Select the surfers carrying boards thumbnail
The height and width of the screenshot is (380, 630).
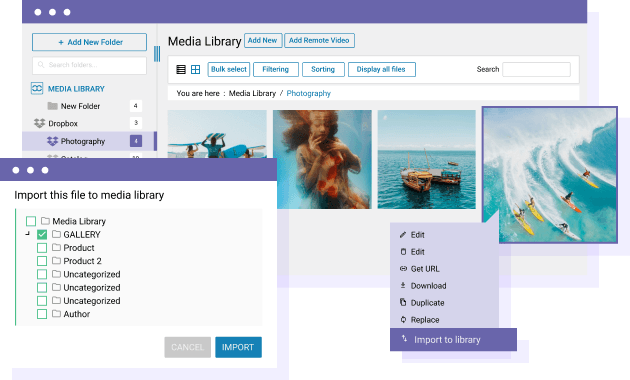click(x=217, y=134)
